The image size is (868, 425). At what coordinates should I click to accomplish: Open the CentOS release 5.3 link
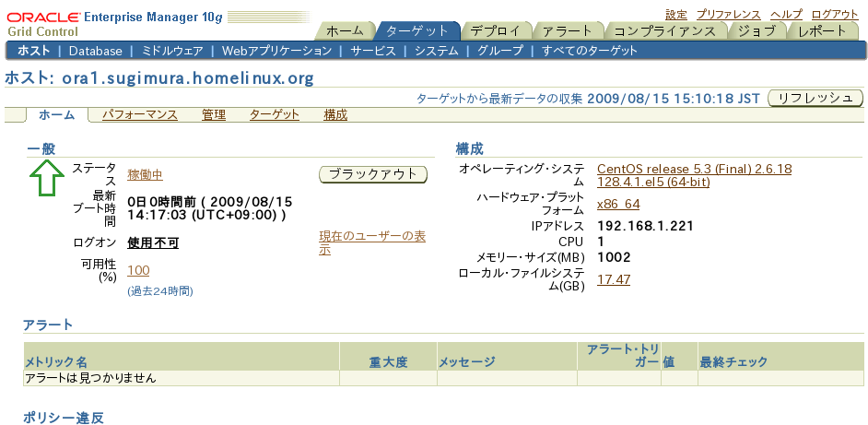point(694,175)
